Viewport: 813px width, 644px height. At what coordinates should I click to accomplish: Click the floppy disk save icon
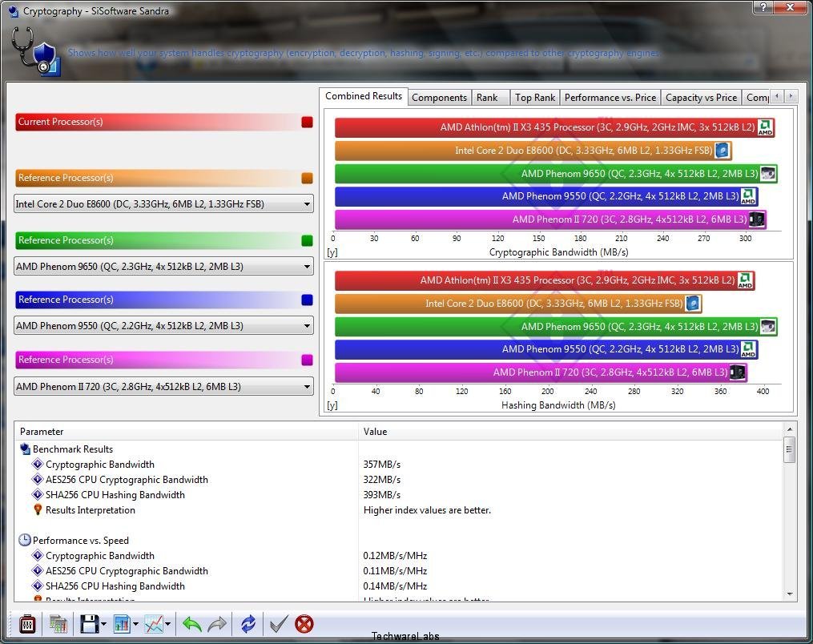pyautogui.click(x=89, y=624)
